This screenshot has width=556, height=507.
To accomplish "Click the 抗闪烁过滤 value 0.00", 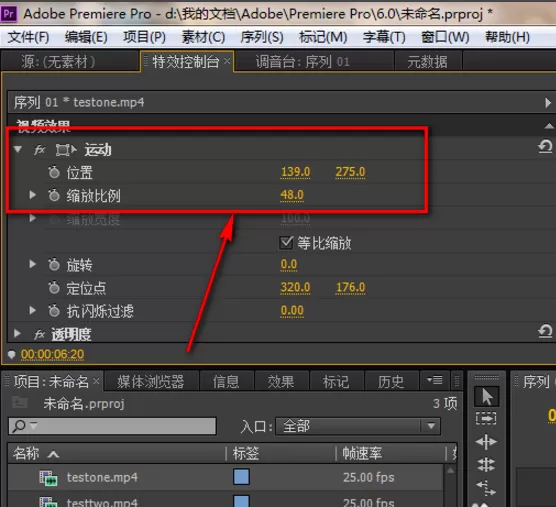I will [x=292, y=311].
